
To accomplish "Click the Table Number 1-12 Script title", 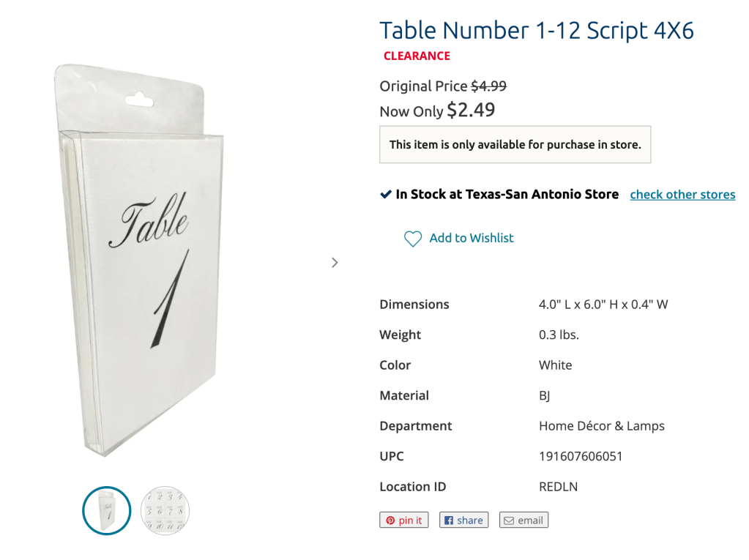I will [536, 31].
